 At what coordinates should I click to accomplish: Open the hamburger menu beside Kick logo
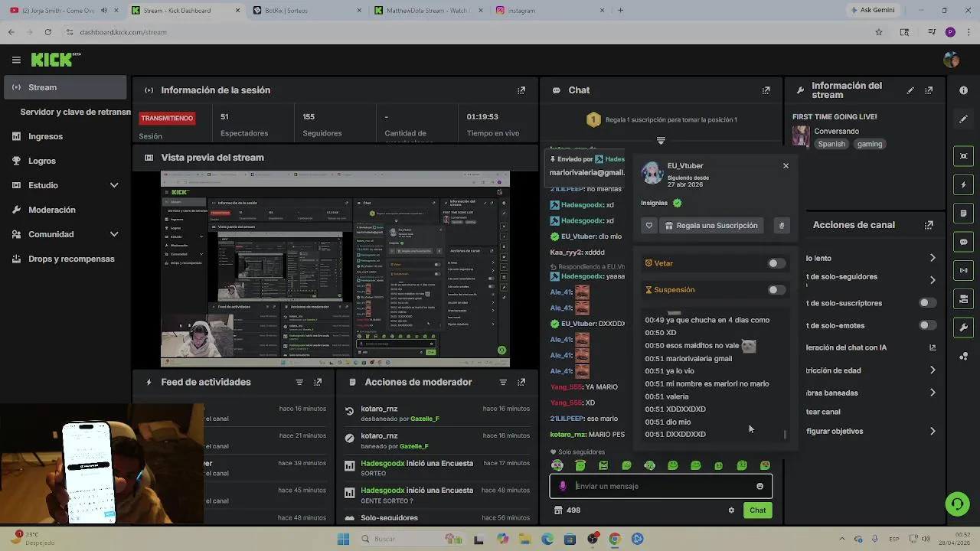point(16,60)
